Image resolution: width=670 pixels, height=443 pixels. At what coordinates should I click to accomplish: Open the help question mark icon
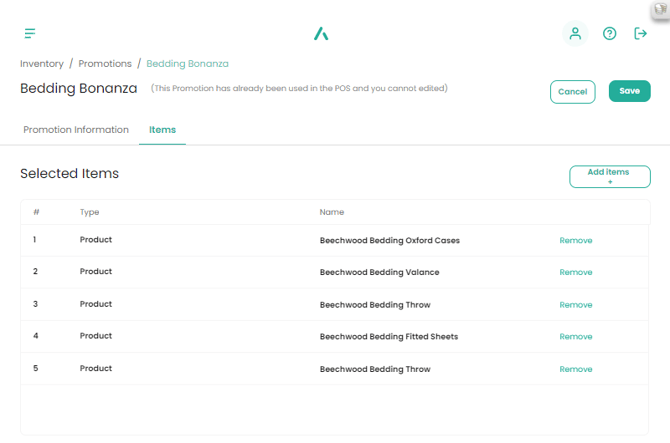(x=610, y=33)
